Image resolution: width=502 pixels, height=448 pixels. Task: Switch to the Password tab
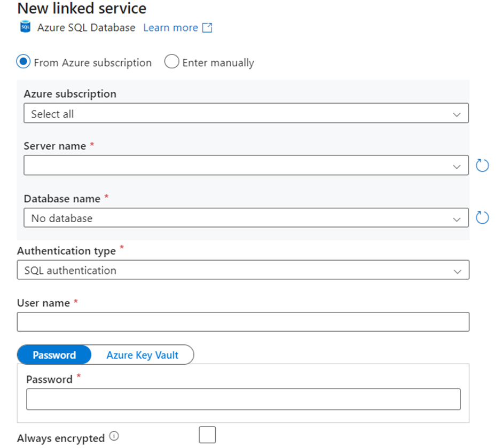tap(54, 355)
